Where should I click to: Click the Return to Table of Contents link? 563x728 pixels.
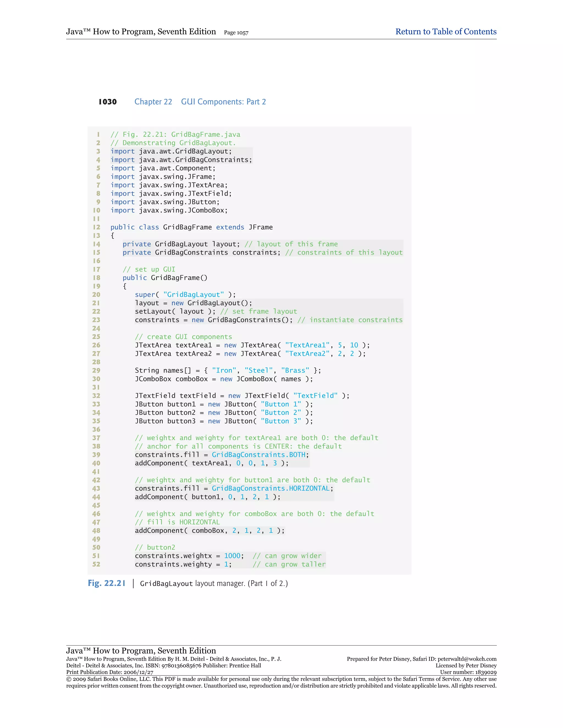[x=446, y=32]
